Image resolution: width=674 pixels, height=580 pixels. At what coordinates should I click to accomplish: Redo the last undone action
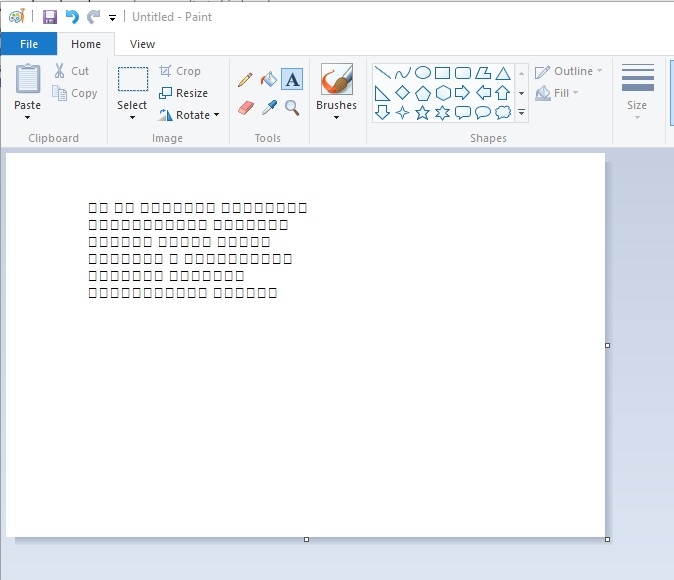click(93, 17)
